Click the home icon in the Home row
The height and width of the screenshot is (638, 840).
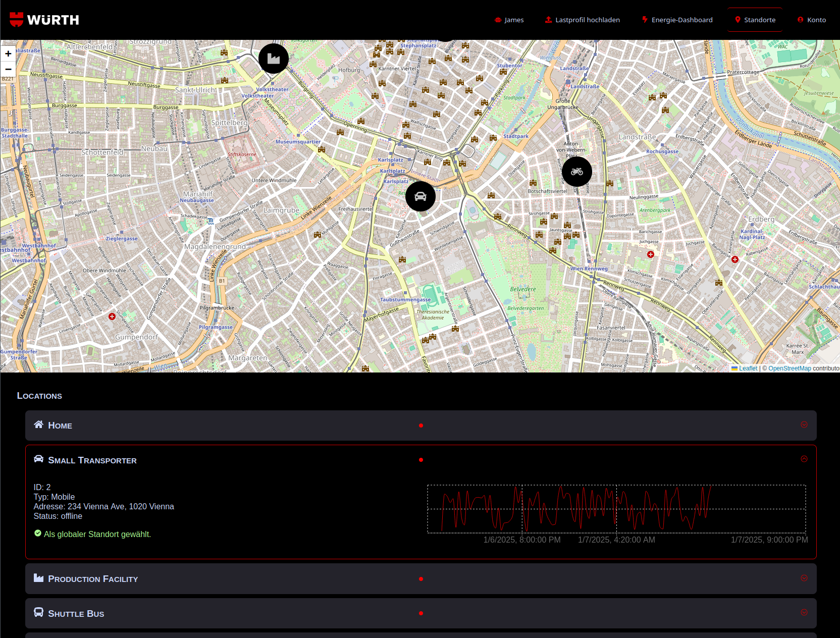point(38,424)
